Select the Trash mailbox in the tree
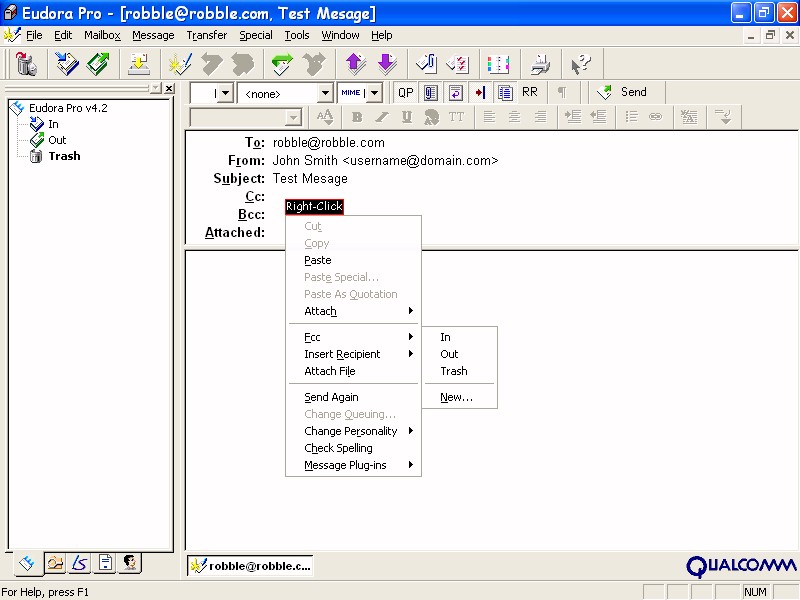The width and height of the screenshot is (800, 600). [x=64, y=156]
